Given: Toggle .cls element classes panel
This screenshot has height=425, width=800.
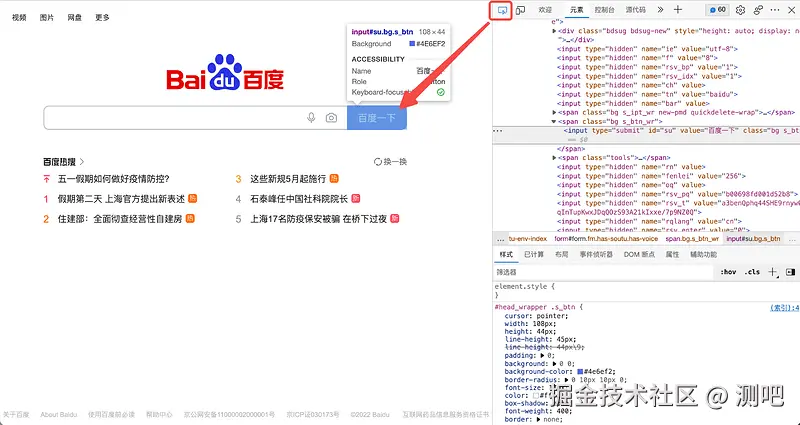Looking at the screenshot, I should 752,272.
